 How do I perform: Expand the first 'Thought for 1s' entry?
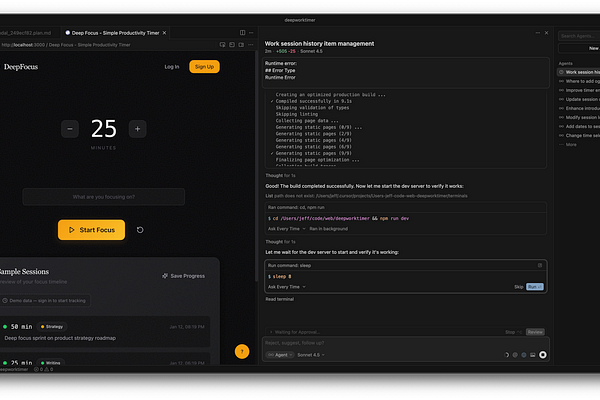coord(280,175)
